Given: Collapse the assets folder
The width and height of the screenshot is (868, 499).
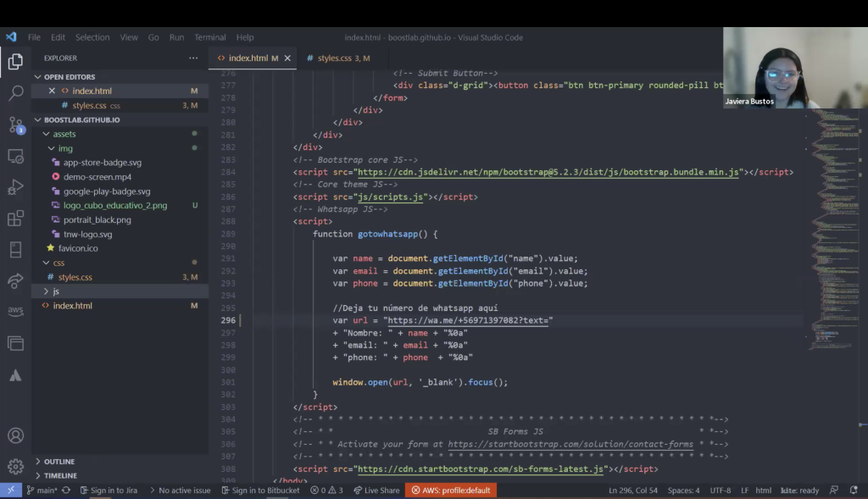Looking at the screenshot, I should (x=120, y=134).
